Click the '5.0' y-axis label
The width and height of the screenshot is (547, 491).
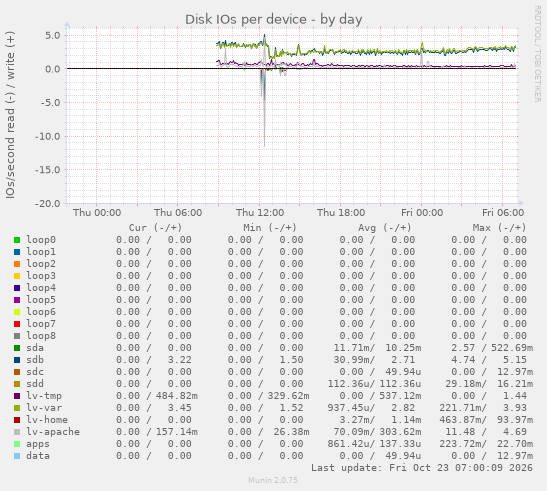(53, 35)
